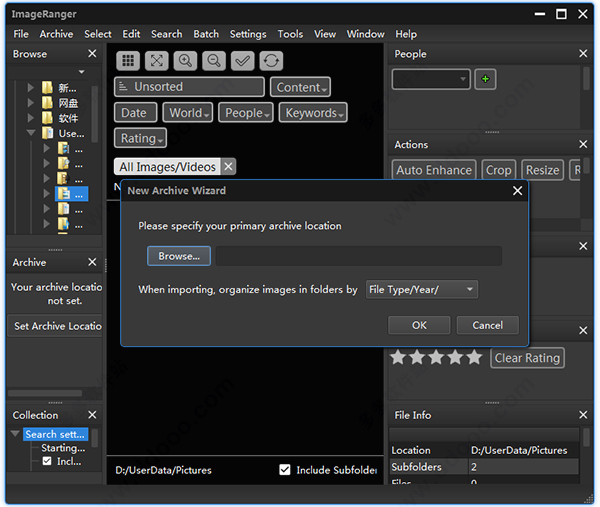This screenshot has width=600, height=507.
Task: Close the File Info panel
Action: click(x=583, y=415)
